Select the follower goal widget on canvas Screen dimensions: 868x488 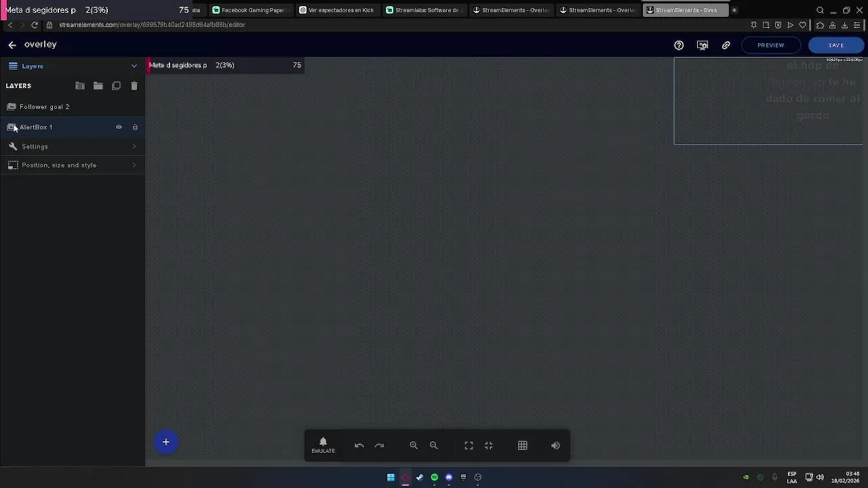pyautogui.click(x=226, y=65)
